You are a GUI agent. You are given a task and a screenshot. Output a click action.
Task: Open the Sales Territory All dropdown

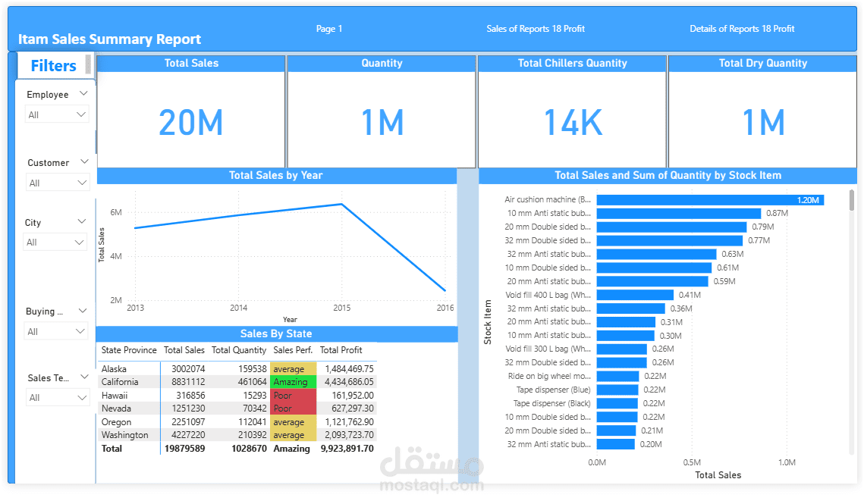pos(58,398)
